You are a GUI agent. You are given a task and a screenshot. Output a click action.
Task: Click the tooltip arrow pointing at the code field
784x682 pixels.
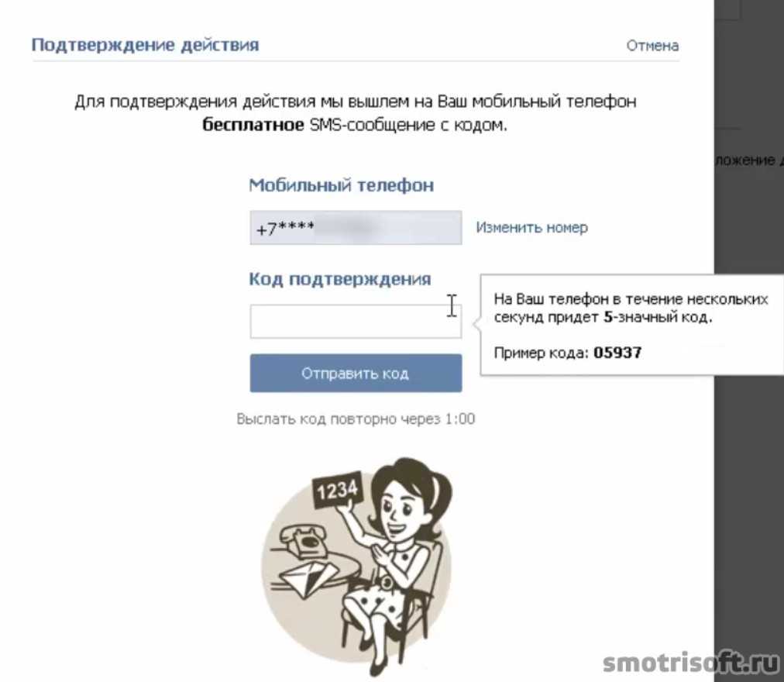476,324
